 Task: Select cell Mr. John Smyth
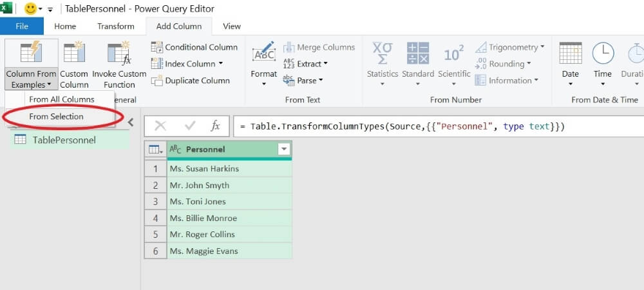click(229, 185)
